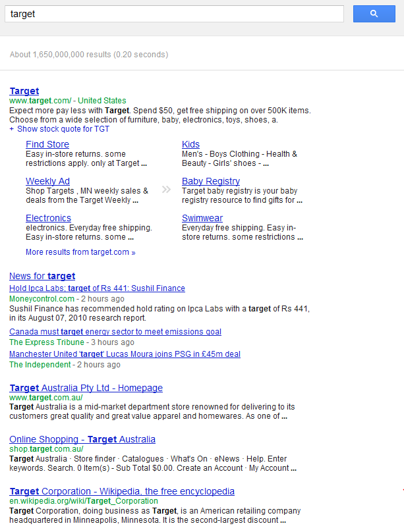The width and height of the screenshot is (404, 532).
Task: Click the double chevron beside sitelinks
Action: click(x=166, y=190)
